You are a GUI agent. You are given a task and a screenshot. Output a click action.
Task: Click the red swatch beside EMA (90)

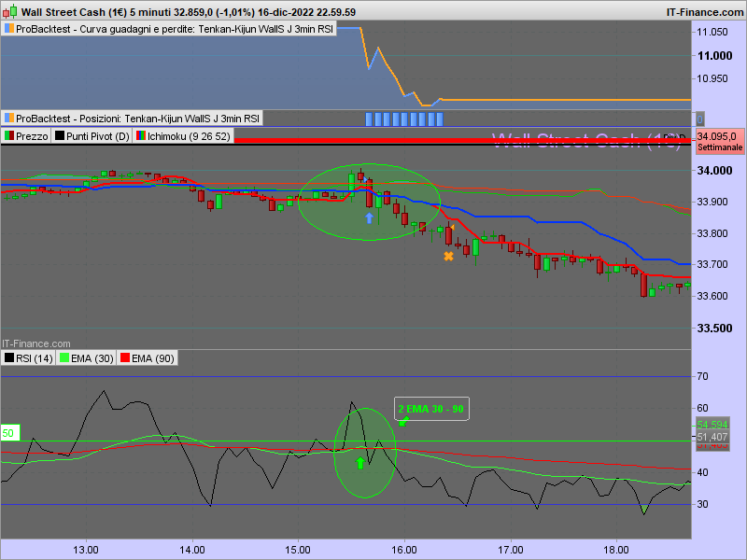click(125, 357)
